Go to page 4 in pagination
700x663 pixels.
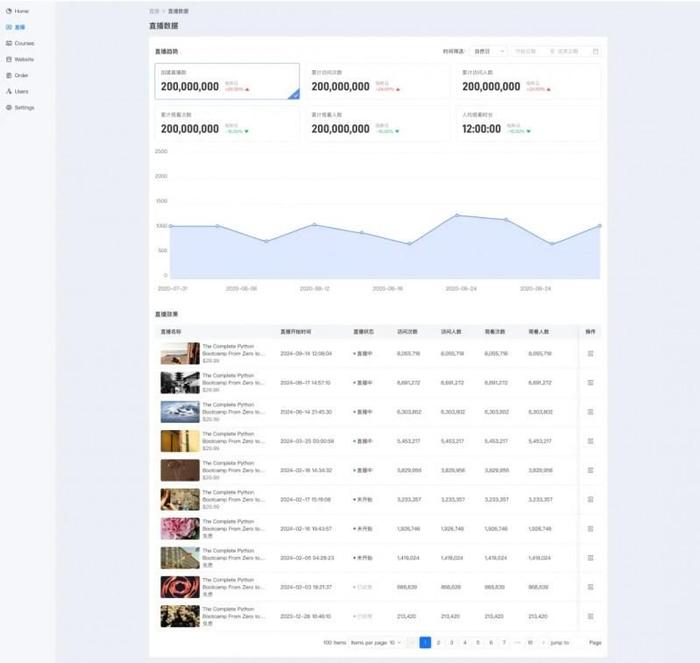465,643
